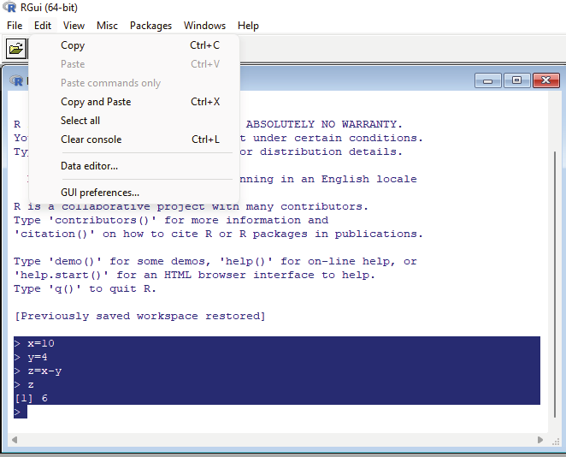Click the RGui application logo icon

9,7
